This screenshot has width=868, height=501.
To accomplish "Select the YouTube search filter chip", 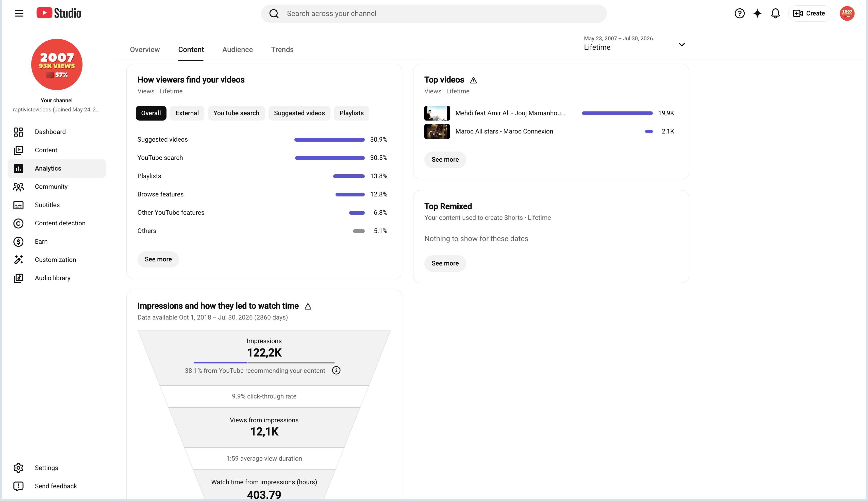I will 236,113.
